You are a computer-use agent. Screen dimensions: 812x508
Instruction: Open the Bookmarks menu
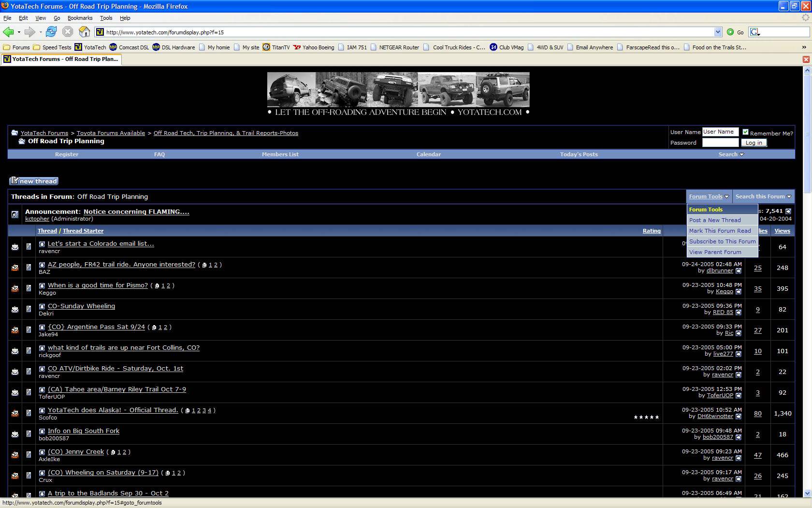point(80,18)
